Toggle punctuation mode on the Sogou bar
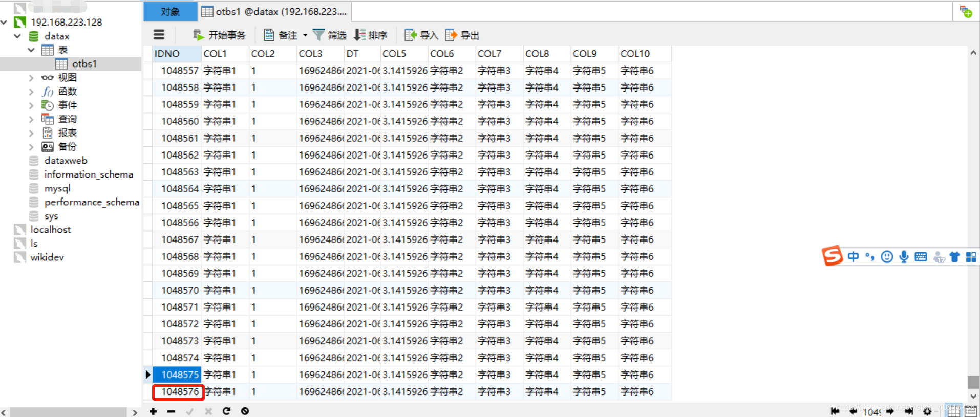 coord(870,257)
